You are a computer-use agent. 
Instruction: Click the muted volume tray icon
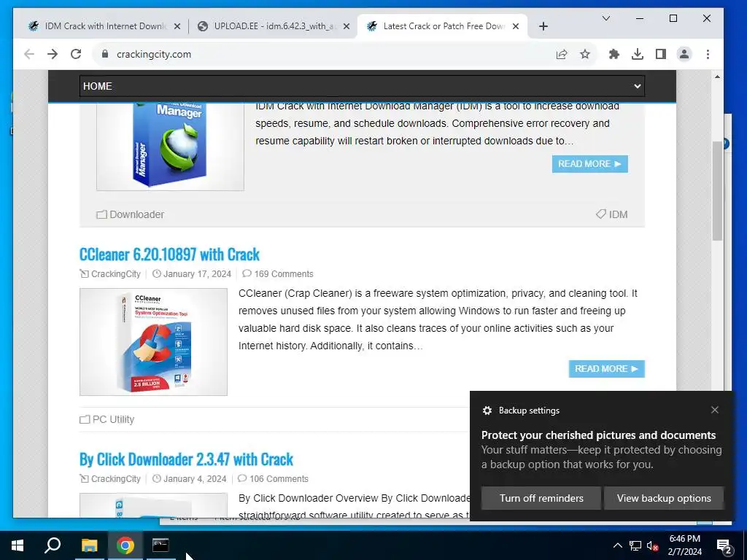pyautogui.click(x=653, y=545)
